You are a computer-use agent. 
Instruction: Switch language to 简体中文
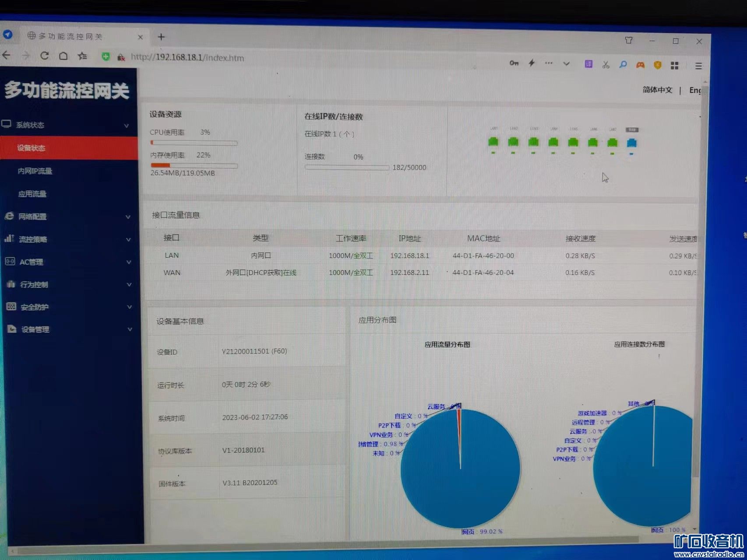pyautogui.click(x=657, y=90)
